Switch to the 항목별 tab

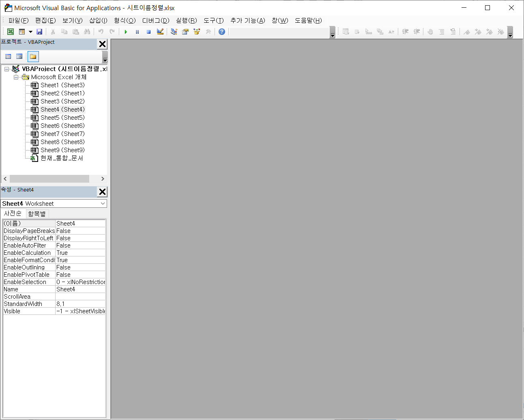37,213
